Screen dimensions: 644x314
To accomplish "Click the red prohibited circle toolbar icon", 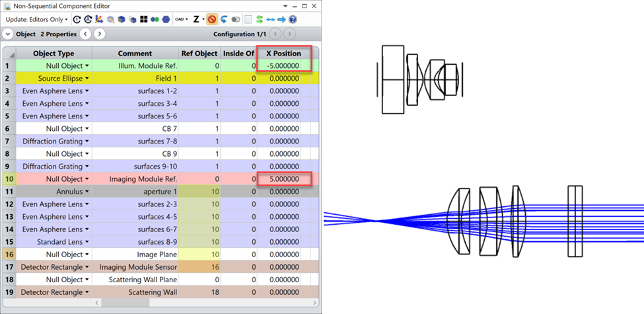I will pyautogui.click(x=211, y=20).
